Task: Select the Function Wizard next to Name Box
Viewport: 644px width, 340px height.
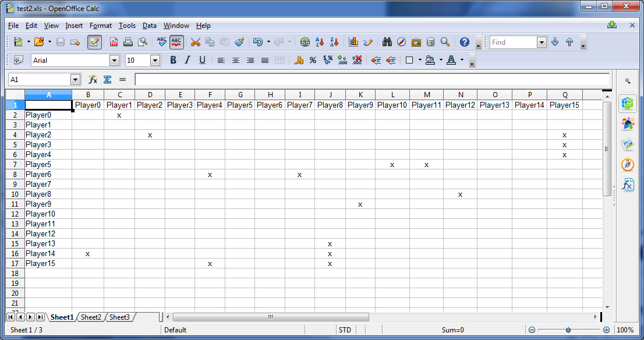Action: [93, 79]
